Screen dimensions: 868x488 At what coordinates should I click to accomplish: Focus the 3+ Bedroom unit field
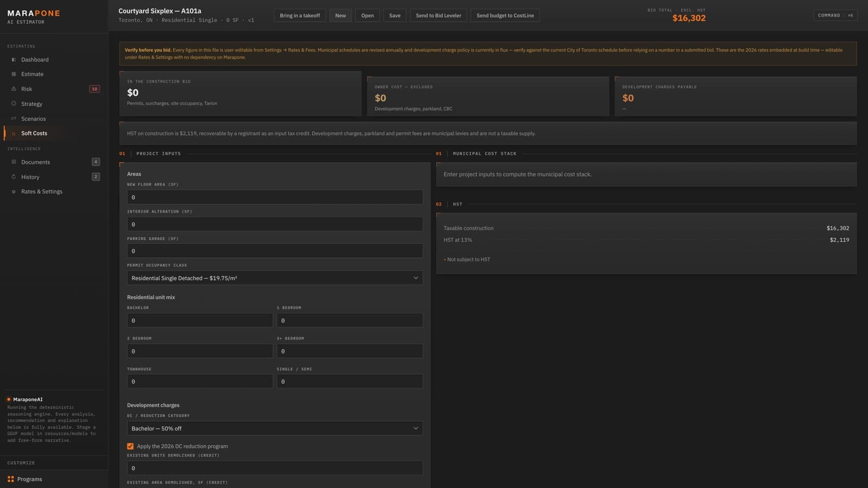coord(349,351)
